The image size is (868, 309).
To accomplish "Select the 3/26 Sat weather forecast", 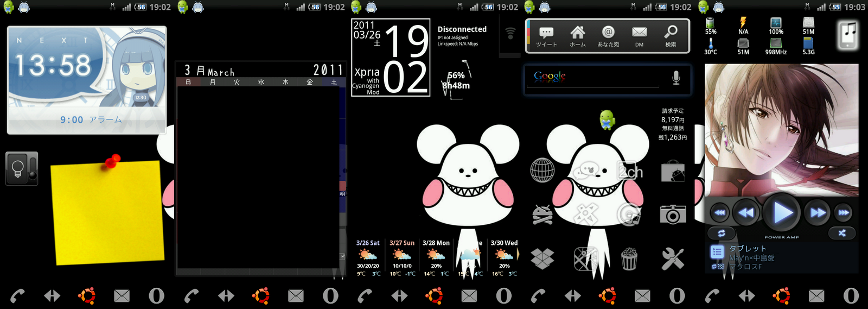I will [368, 258].
